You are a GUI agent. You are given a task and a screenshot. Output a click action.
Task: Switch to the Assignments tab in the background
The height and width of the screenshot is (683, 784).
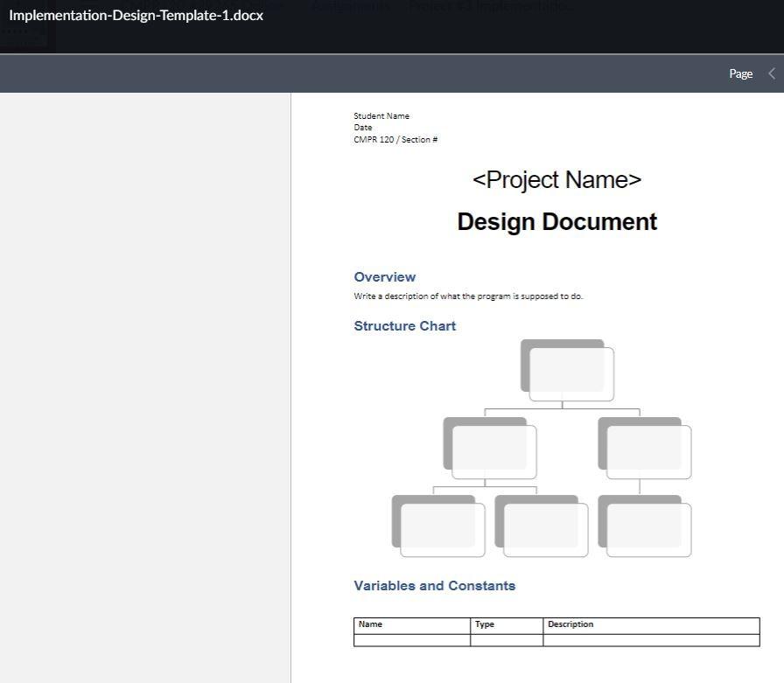click(x=350, y=5)
